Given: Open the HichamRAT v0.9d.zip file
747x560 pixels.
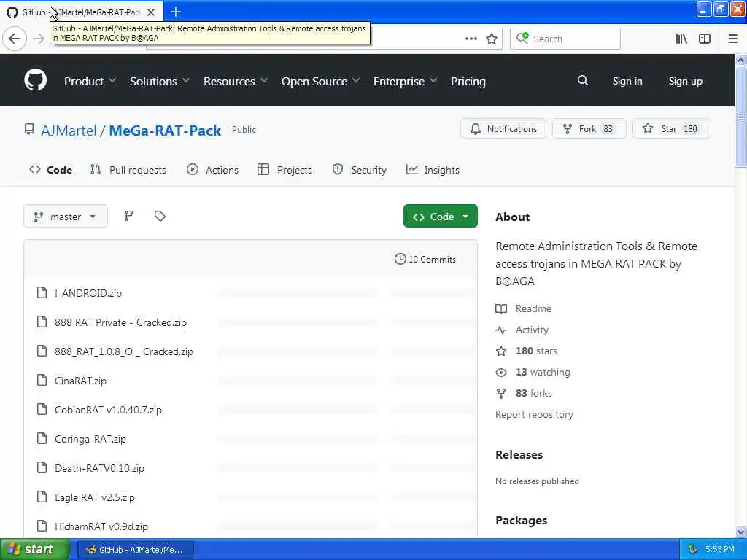Looking at the screenshot, I should 101,526.
